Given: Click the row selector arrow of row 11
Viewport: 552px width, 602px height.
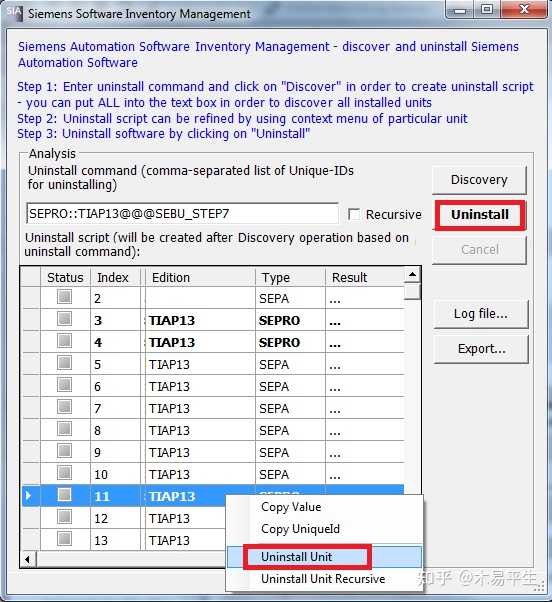Looking at the screenshot, I should (31, 496).
